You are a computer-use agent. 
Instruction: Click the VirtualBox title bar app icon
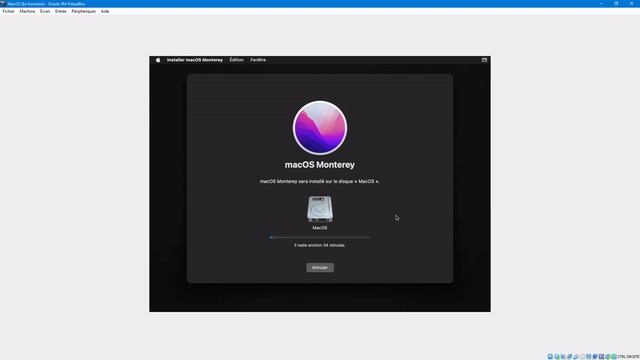(x=3, y=3)
